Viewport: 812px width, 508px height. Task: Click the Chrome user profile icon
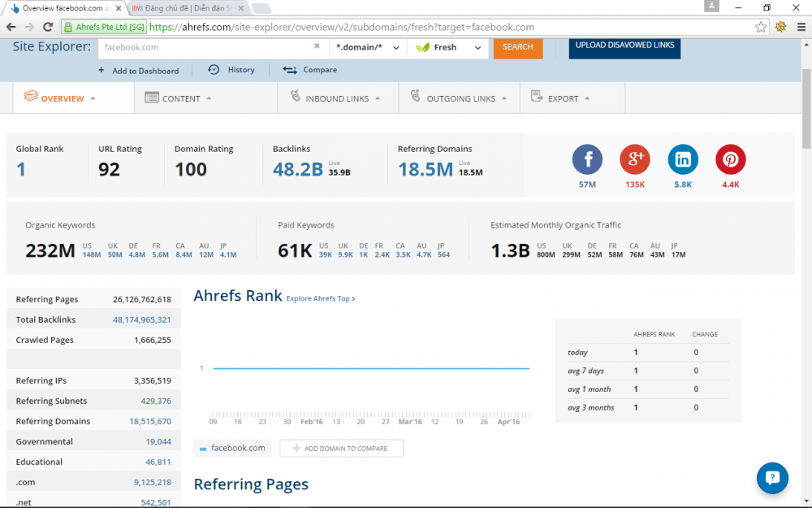[x=711, y=7]
